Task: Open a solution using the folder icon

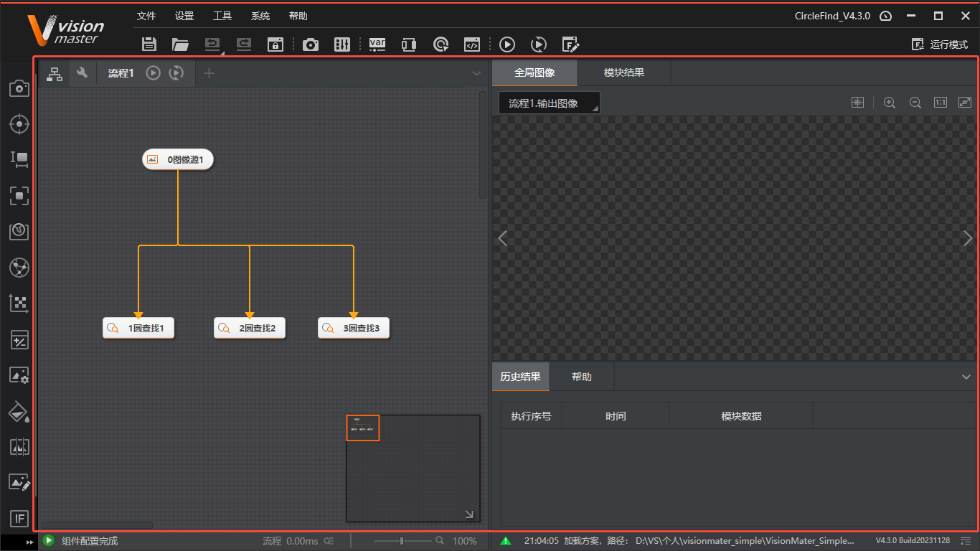Action: pos(180,44)
